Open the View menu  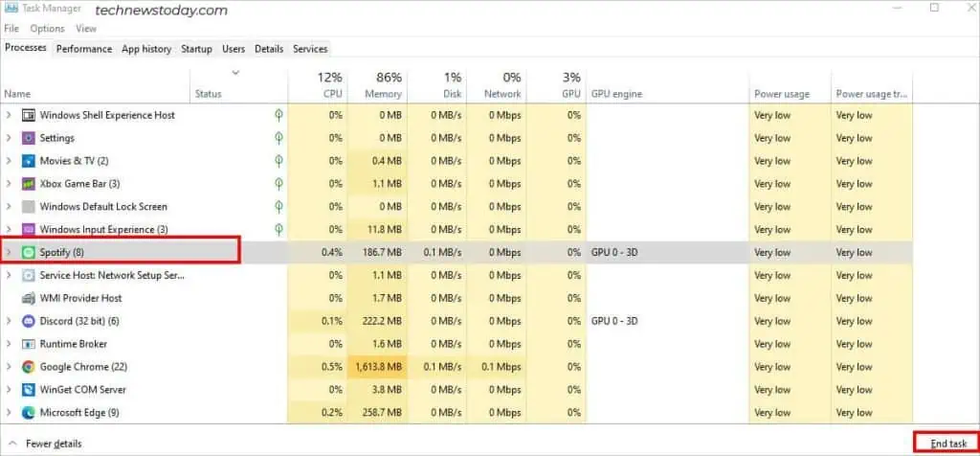[x=86, y=29]
